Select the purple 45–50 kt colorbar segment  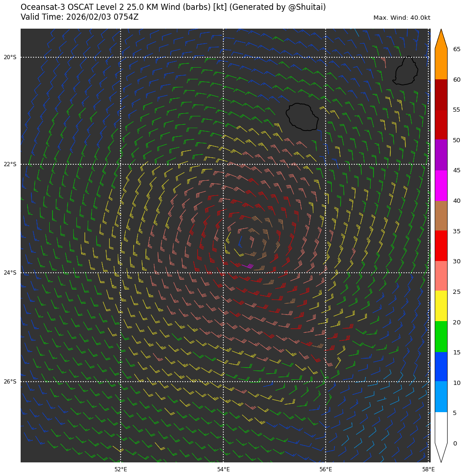coord(441,155)
